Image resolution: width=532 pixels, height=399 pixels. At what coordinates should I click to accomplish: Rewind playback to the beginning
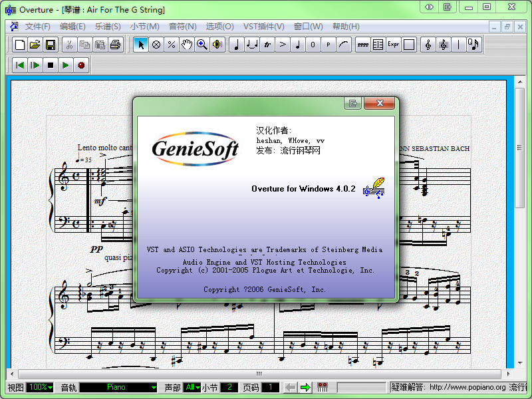click(x=20, y=65)
